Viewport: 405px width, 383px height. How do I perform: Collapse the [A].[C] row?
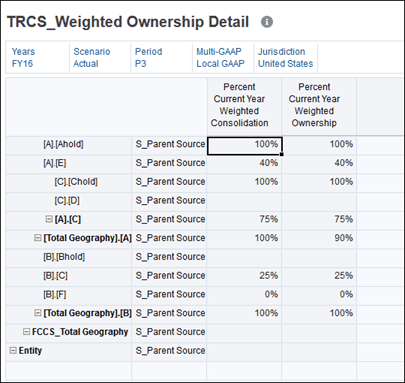click(49, 219)
